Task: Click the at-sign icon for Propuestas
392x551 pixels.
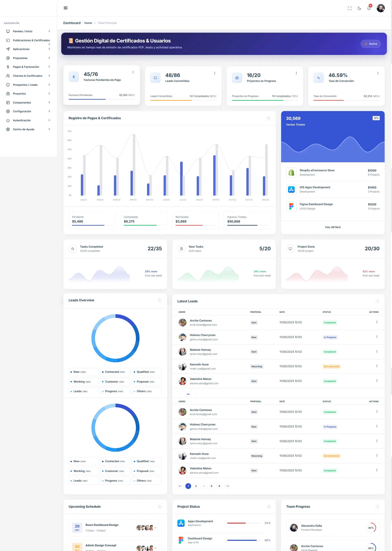Action: (x=8, y=58)
